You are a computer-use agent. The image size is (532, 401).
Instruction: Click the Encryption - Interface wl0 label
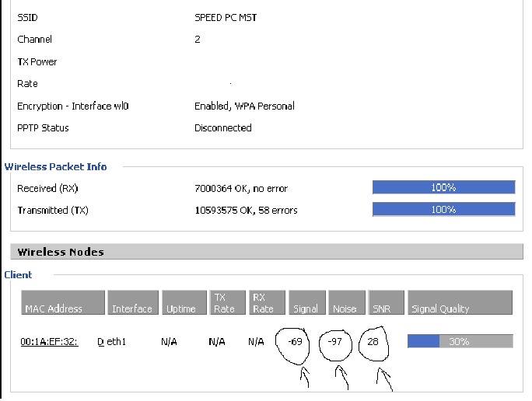(73, 106)
